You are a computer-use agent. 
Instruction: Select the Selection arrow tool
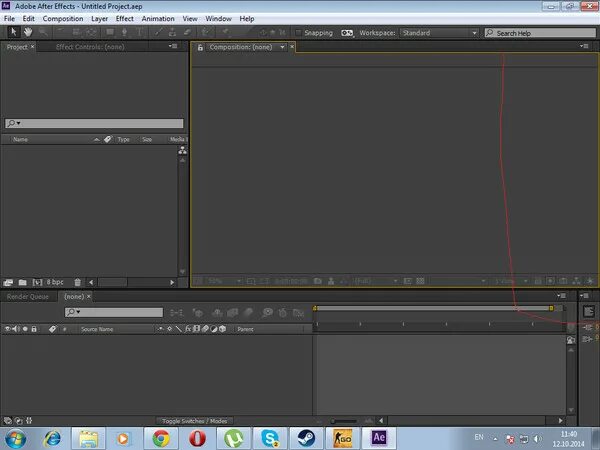tap(13, 32)
